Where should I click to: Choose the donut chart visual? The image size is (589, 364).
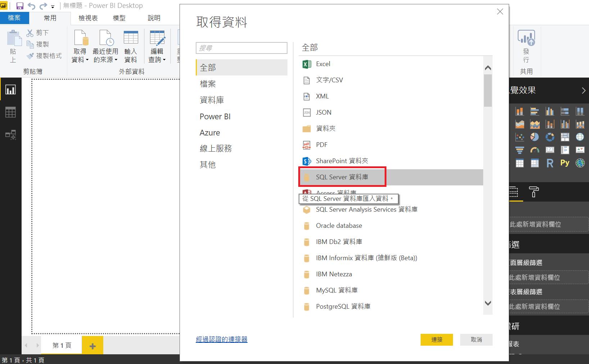pyautogui.click(x=550, y=137)
